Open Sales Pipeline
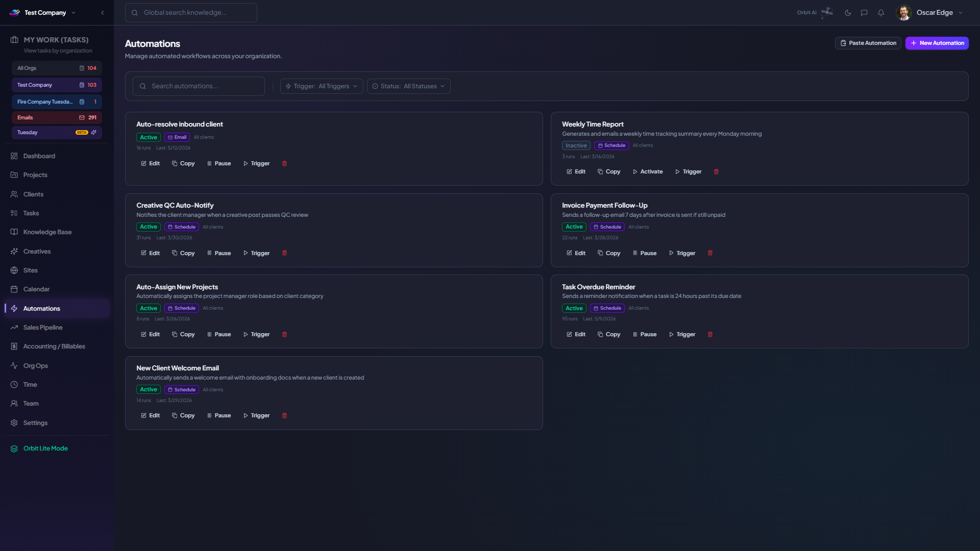Image resolution: width=980 pixels, height=551 pixels. [57, 328]
